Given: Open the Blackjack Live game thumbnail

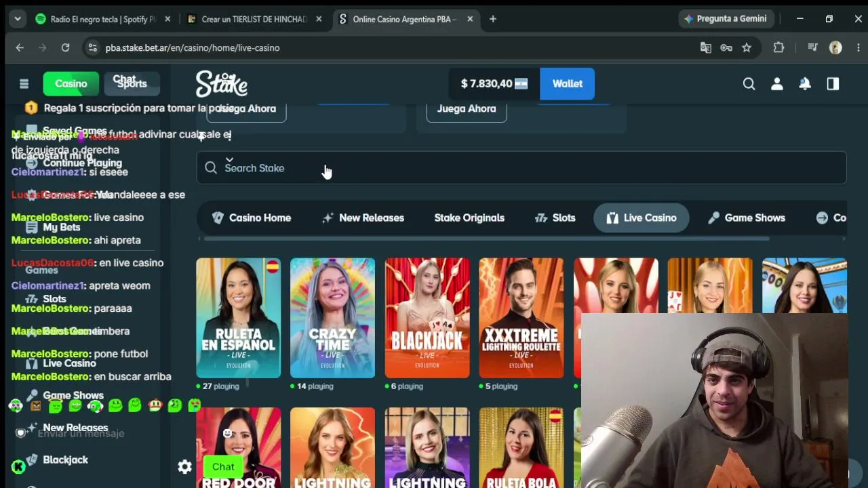Looking at the screenshot, I should 427,318.
